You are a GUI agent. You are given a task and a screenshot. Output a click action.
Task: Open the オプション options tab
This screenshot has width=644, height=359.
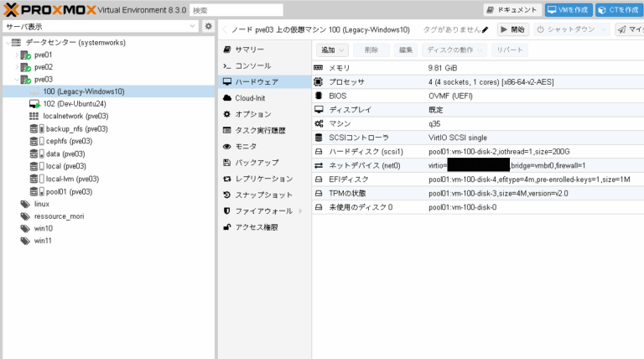264,114
